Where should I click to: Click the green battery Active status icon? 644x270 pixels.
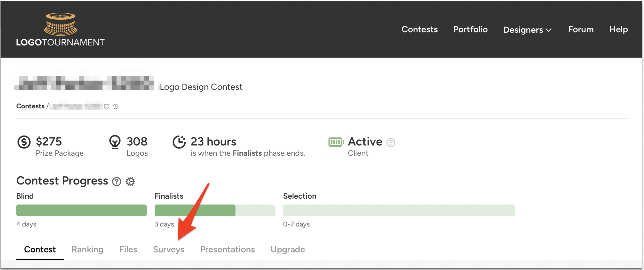336,142
